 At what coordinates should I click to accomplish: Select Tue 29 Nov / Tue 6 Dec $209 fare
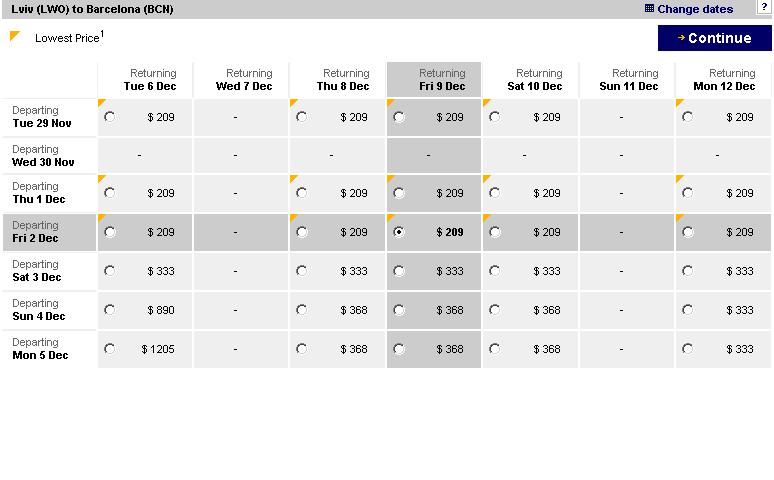pyautogui.click(x=110, y=117)
